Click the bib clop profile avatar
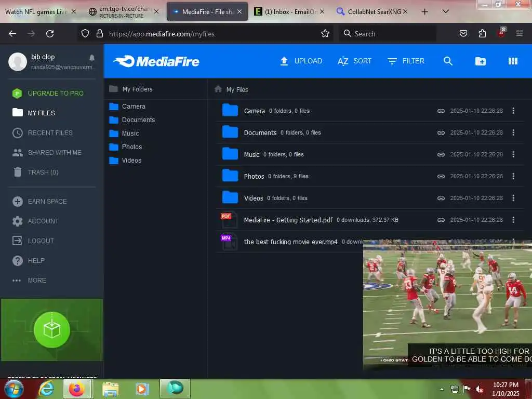 click(18, 62)
